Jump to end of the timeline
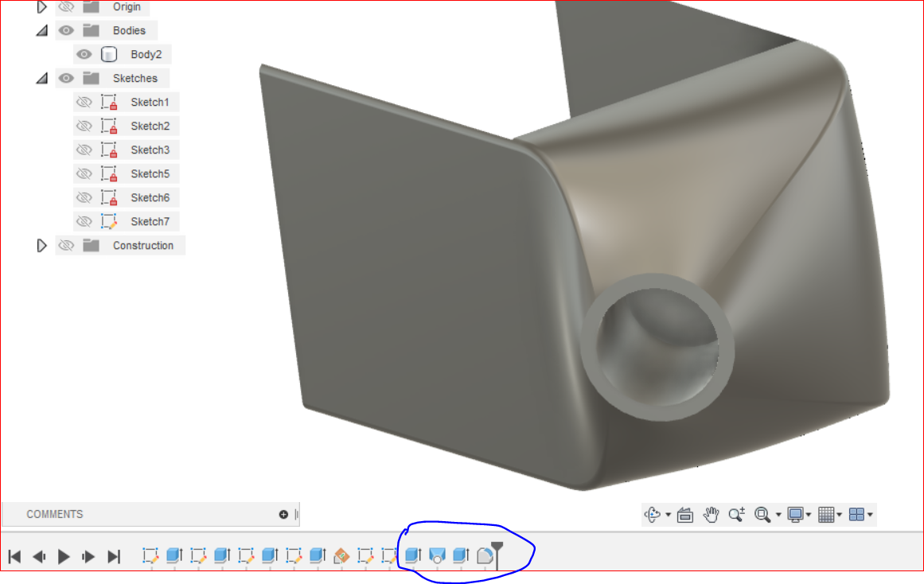Screen dimensions: 924x584 114,556
